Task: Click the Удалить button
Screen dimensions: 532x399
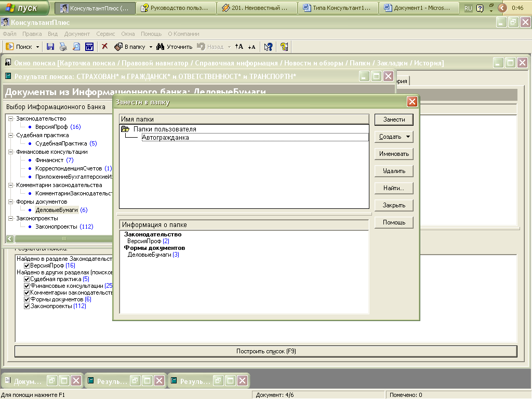Action: pyautogui.click(x=394, y=171)
